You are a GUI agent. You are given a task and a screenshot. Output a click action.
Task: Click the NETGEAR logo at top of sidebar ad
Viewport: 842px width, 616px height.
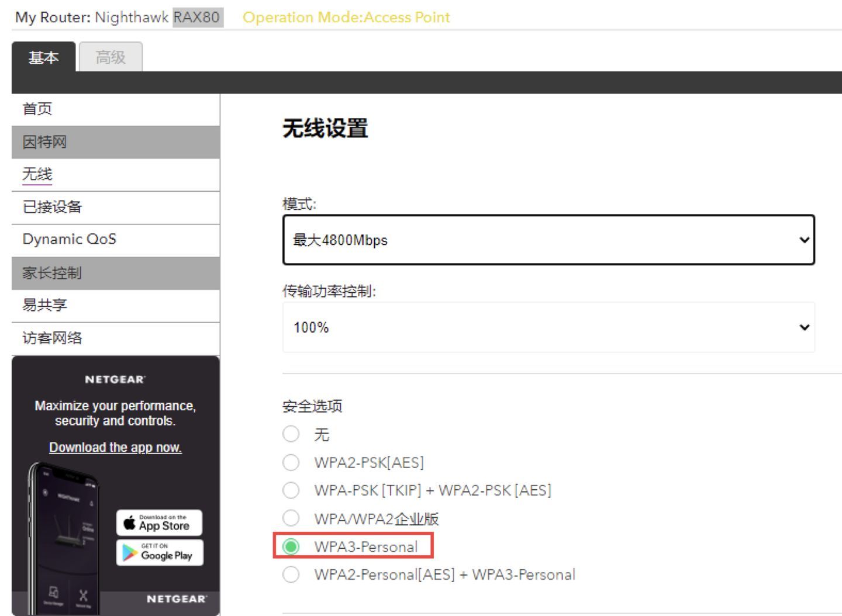point(115,379)
